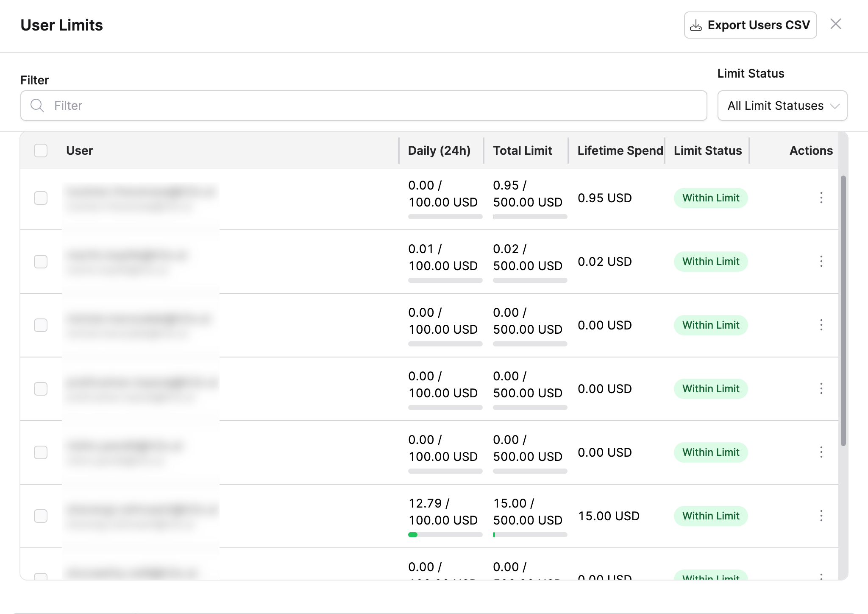Focus the Filter text input
Viewport: 868px width, 614px height.
364,106
